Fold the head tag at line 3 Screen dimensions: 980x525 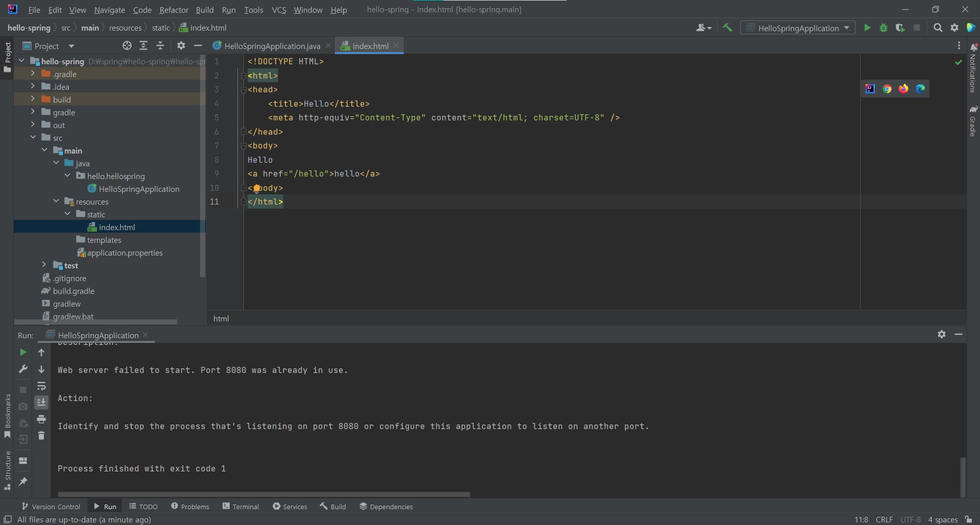pos(243,89)
